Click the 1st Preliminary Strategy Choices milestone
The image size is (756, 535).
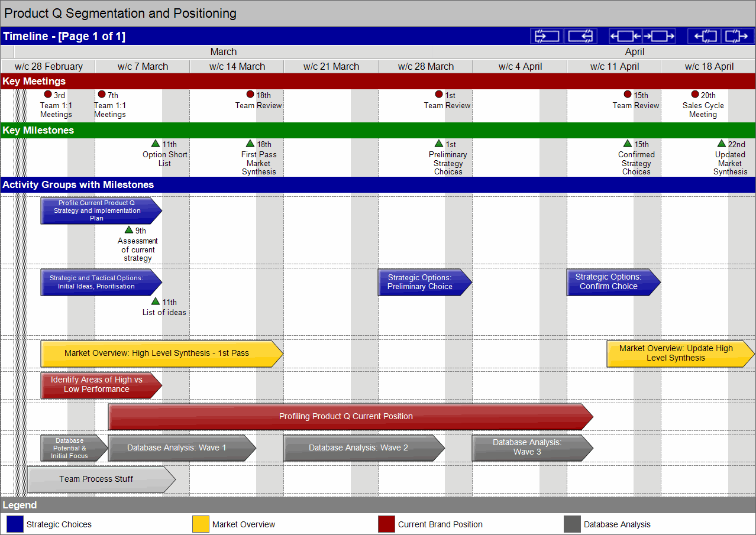439,144
